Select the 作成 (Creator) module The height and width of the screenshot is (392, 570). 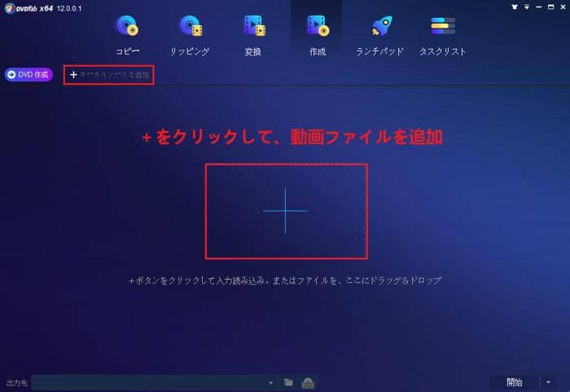click(x=318, y=36)
